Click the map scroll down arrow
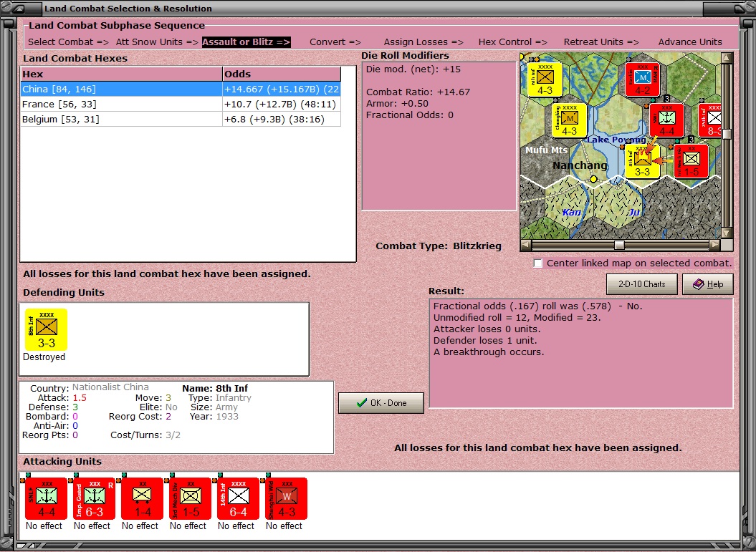The image size is (756, 552). pyautogui.click(x=727, y=233)
